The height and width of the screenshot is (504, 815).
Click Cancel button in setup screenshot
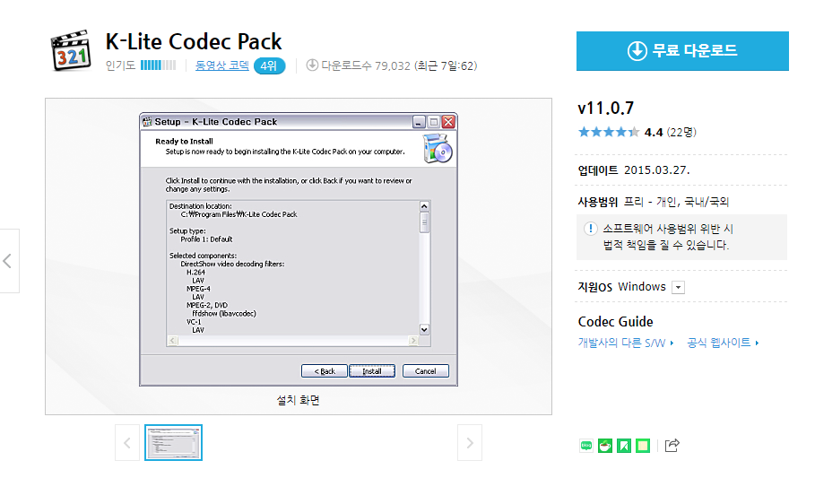426,371
